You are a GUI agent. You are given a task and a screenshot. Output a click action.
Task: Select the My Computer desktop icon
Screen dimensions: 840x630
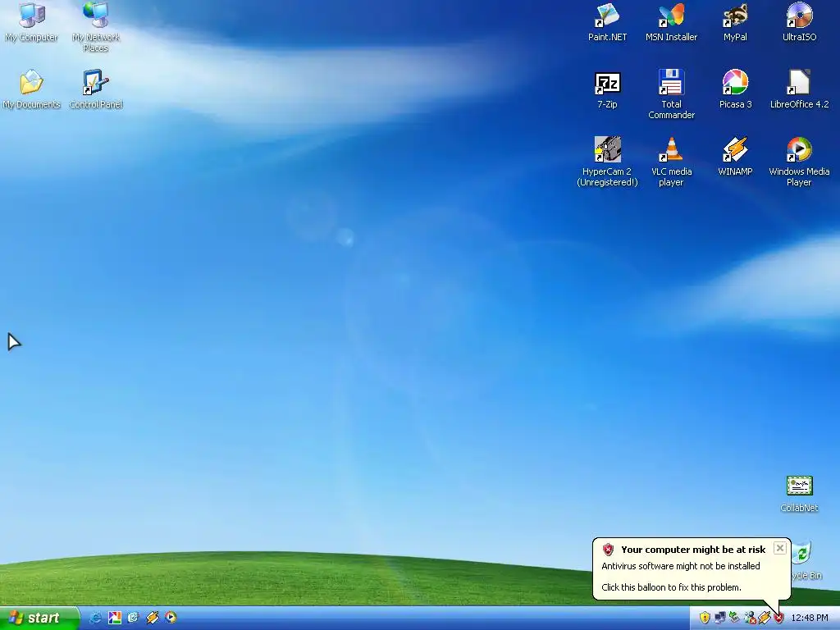32,22
